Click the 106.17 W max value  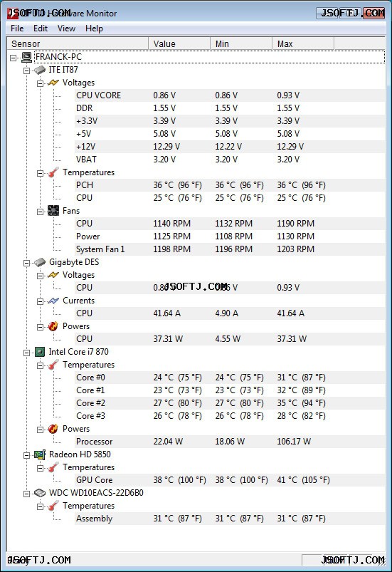[x=294, y=442]
